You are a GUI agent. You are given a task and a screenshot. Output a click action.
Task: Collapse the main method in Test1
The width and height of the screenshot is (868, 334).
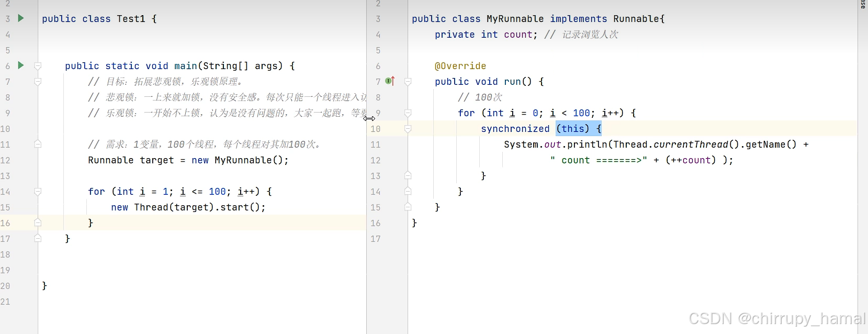click(x=38, y=66)
